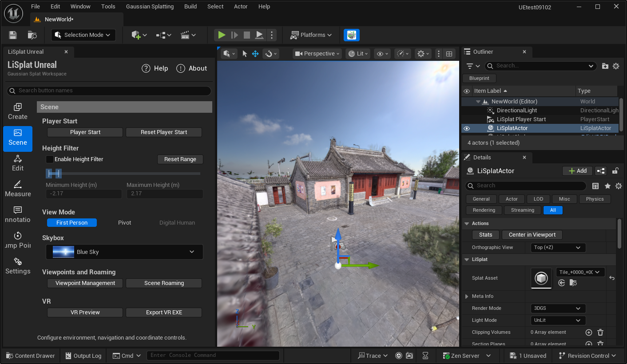Image resolution: width=627 pixels, height=364 pixels.
Task: Switch to the NewWorld tab
Action: pos(76,20)
